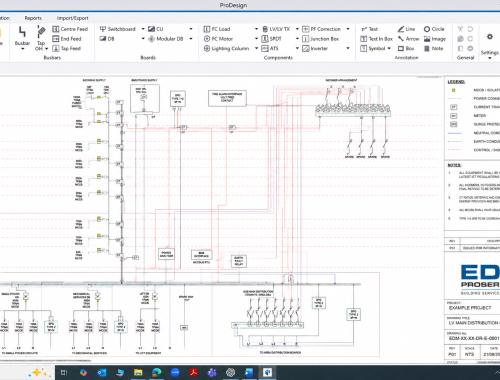Insert a Centre Feed busbar
Image resolution: width=500 pixels, height=380 pixels.
pos(70,29)
